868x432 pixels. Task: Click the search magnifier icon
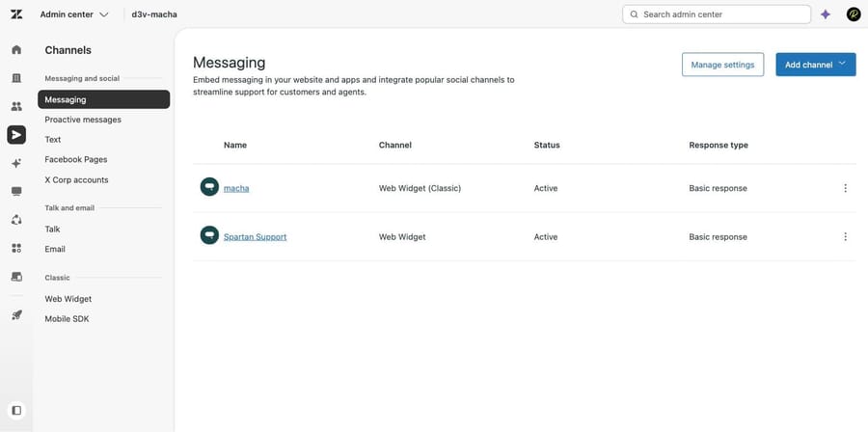click(635, 14)
